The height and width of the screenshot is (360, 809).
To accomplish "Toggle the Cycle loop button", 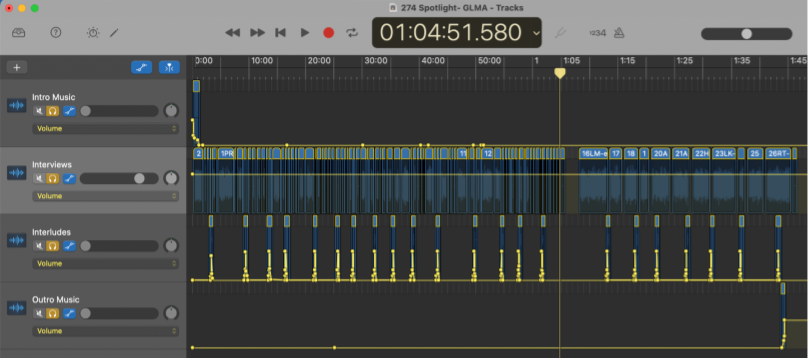I will point(352,32).
